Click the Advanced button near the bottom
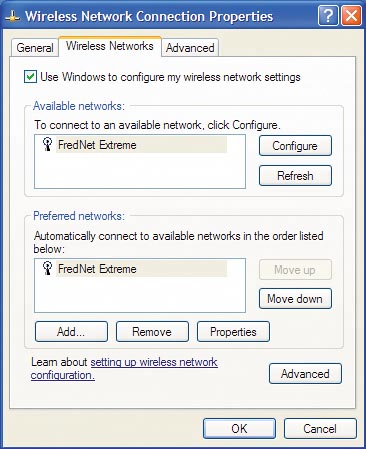The height and width of the screenshot is (449, 366). click(x=305, y=374)
